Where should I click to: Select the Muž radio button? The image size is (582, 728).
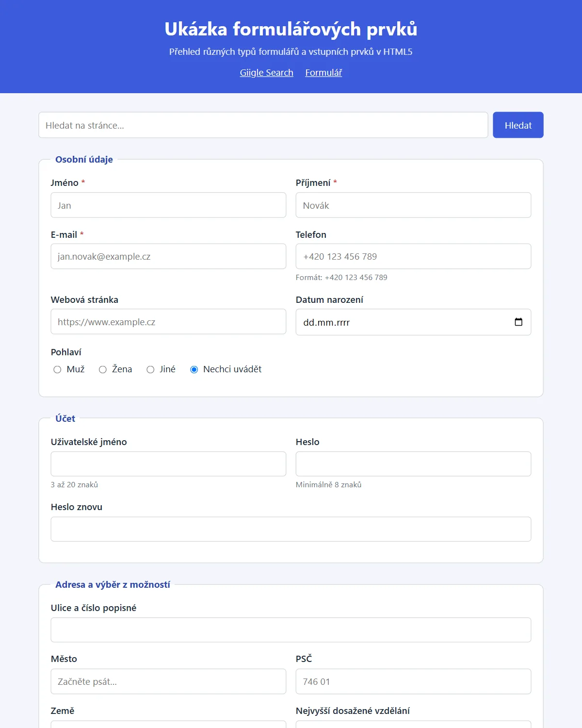(x=57, y=370)
